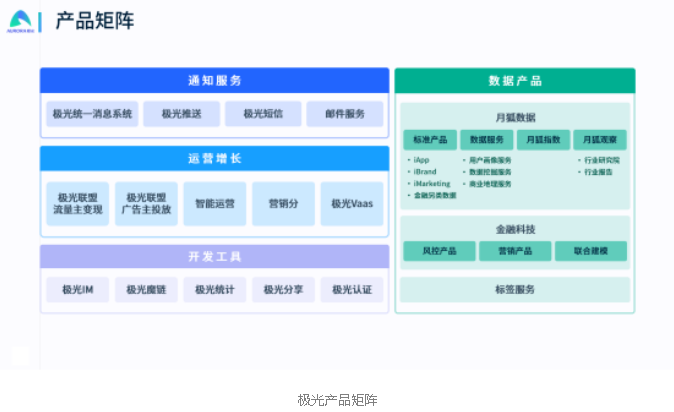Click the 产品矩阵 title
The image size is (674, 412).
pos(95,21)
